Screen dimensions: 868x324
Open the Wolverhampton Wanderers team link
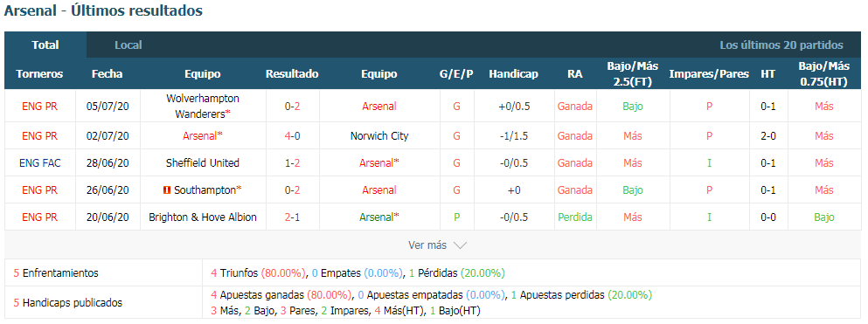pyautogui.click(x=203, y=107)
